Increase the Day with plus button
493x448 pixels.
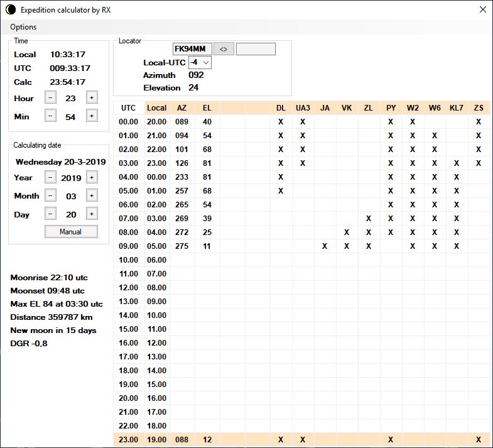(x=91, y=214)
